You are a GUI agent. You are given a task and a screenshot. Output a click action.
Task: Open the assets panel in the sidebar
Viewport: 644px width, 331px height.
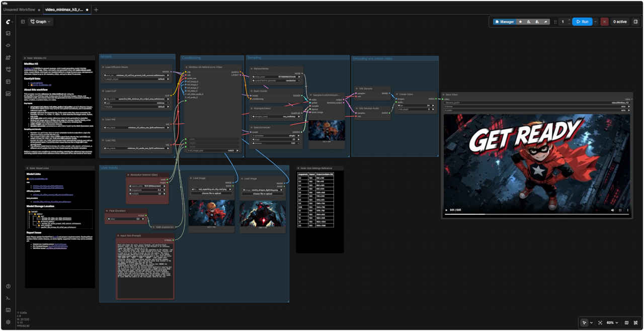[8, 33]
